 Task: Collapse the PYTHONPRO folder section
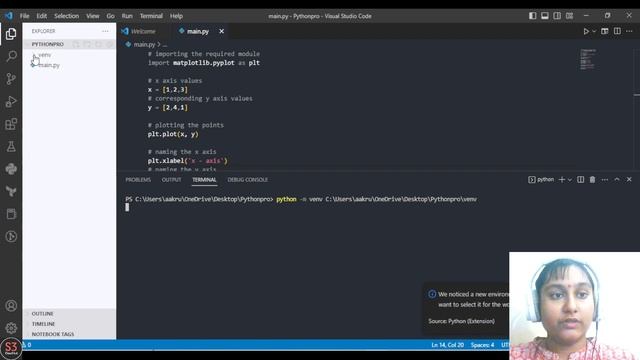(x=48, y=44)
